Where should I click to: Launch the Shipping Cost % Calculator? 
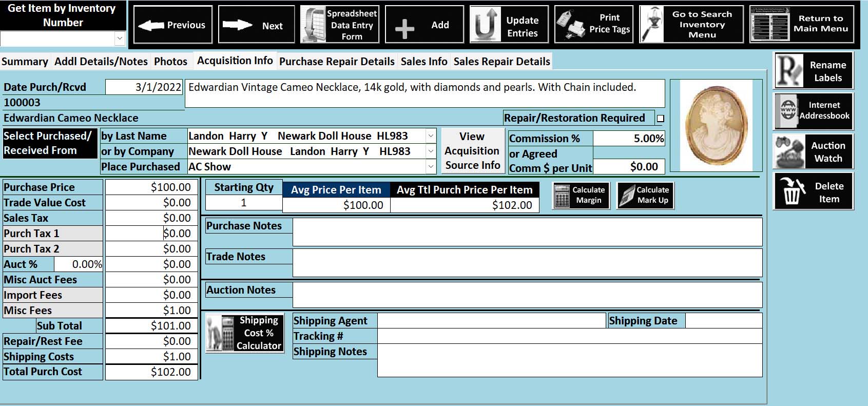click(245, 333)
